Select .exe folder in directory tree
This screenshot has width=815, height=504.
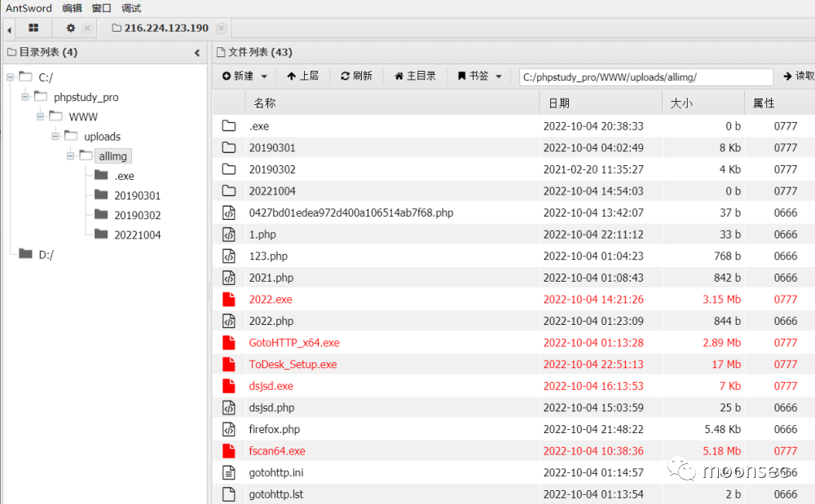click(x=124, y=176)
